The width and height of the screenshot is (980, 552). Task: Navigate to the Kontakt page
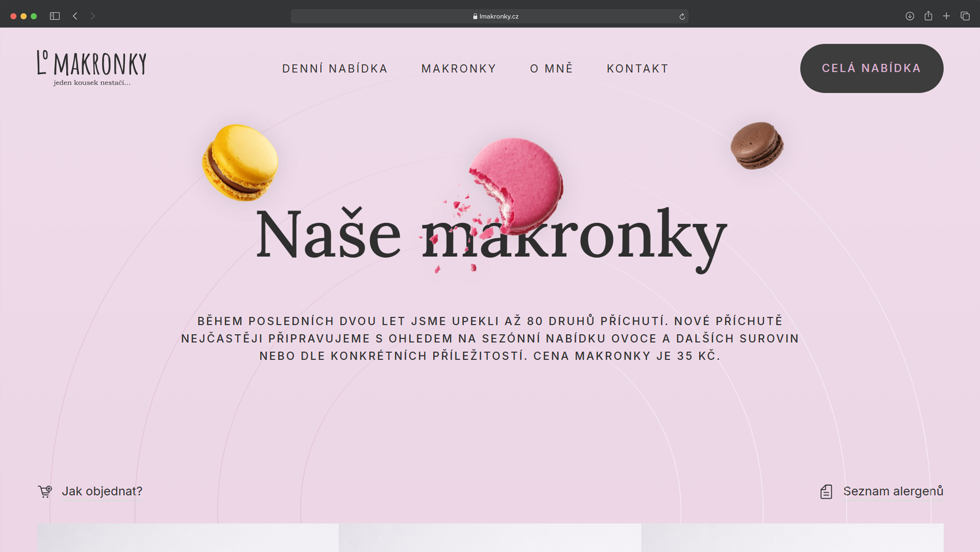pos(638,68)
